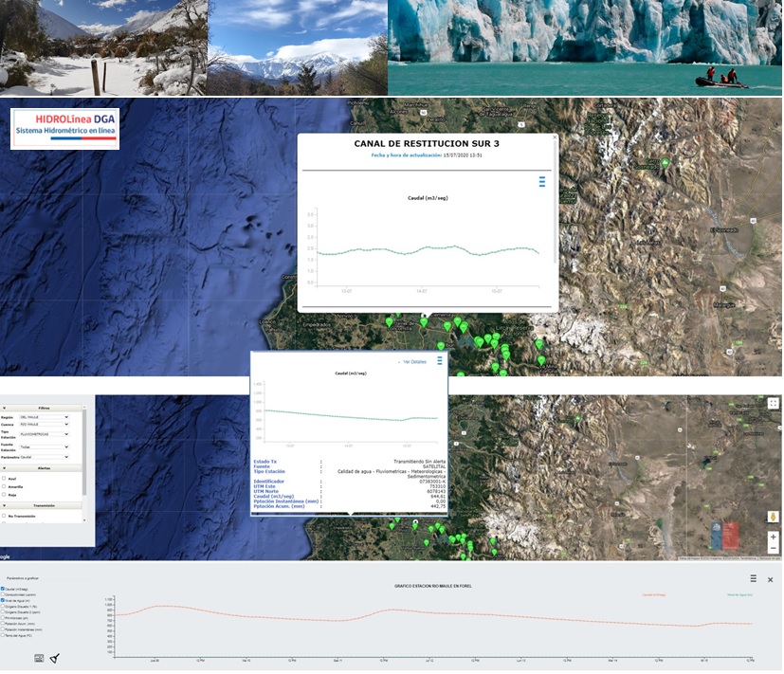Open the Fuente Estación dropdown
The height and width of the screenshot is (674, 784).
44,447
